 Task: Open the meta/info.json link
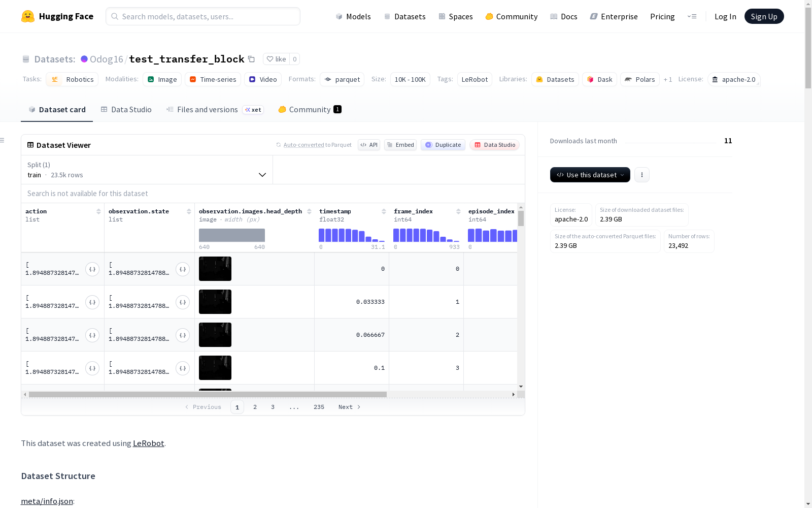pos(47,501)
